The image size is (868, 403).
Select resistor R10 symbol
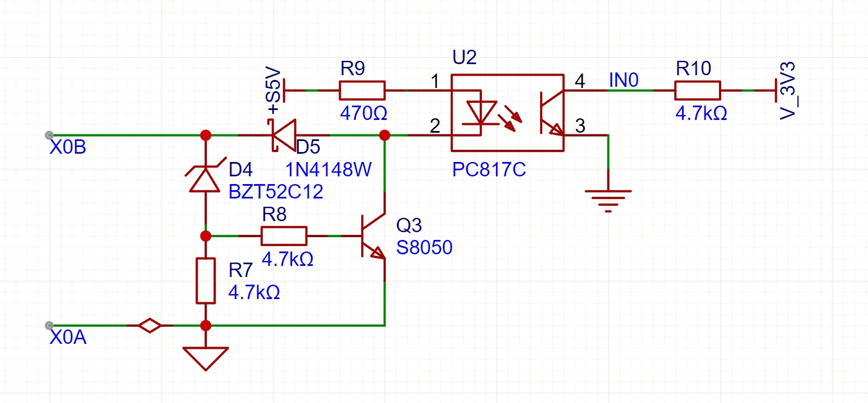tap(697, 90)
